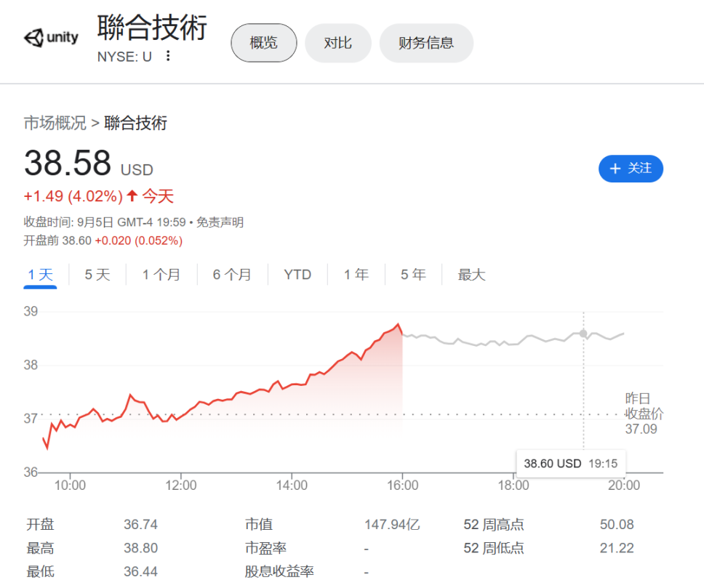Viewport: 704px width, 588px height.
Task: Click the Unity logo icon
Action: click(51, 38)
